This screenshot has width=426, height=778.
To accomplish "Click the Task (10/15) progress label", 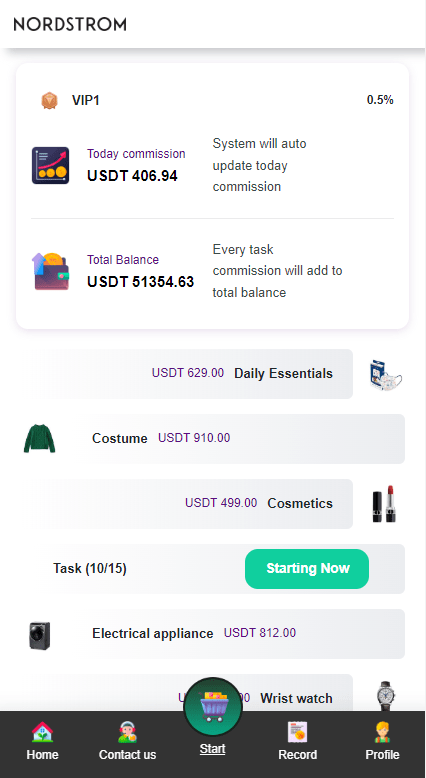I will [90, 569].
